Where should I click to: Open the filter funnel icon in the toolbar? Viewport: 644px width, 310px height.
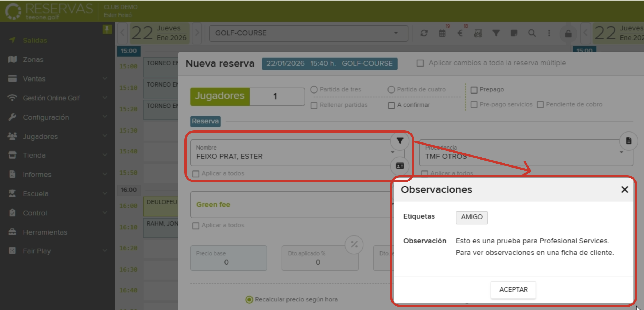point(496,33)
